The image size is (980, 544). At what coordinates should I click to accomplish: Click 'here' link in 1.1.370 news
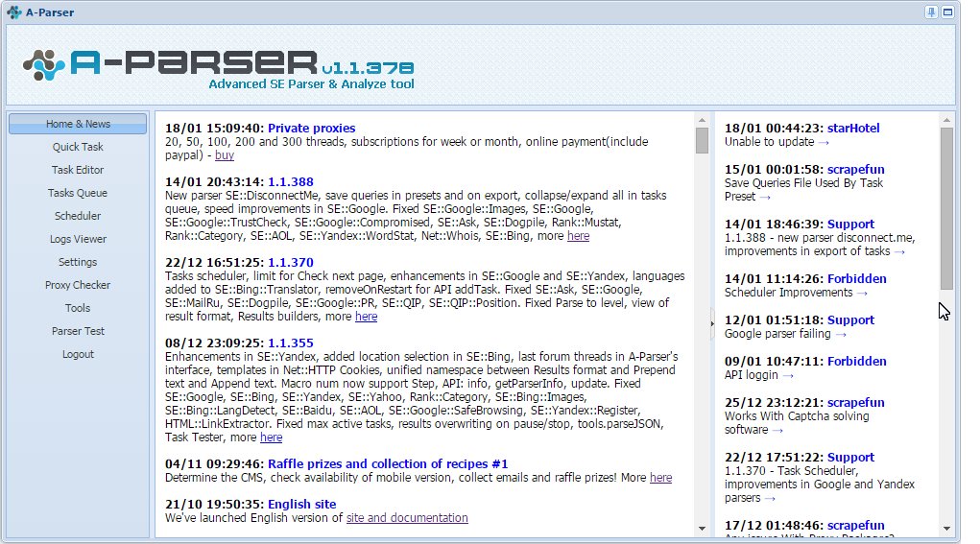(x=367, y=317)
